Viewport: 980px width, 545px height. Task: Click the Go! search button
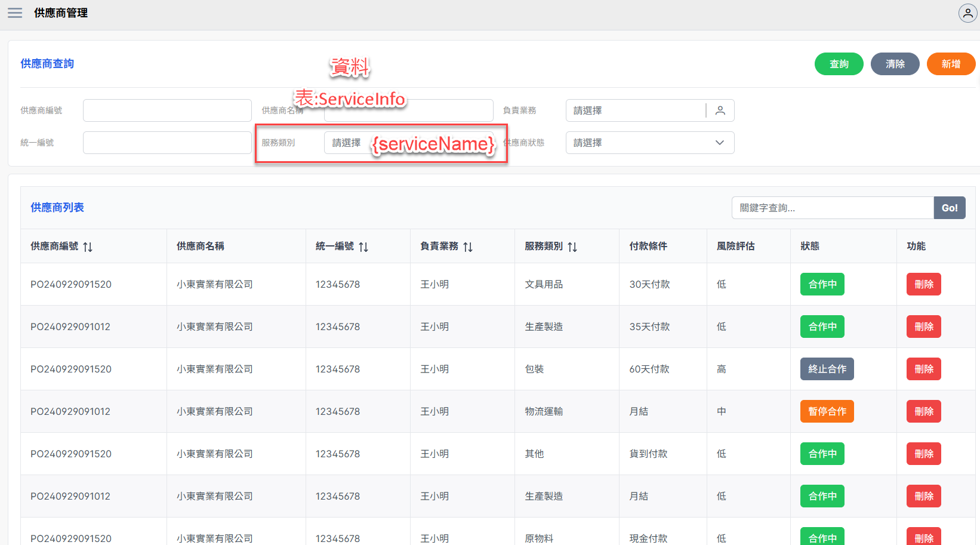pos(949,208)
